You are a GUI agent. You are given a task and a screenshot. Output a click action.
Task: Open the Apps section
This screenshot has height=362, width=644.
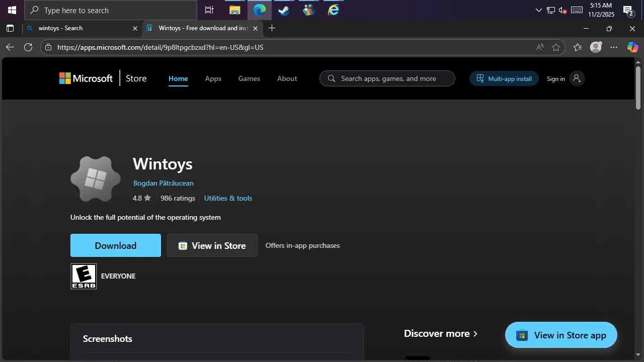[x=213, y=78]
